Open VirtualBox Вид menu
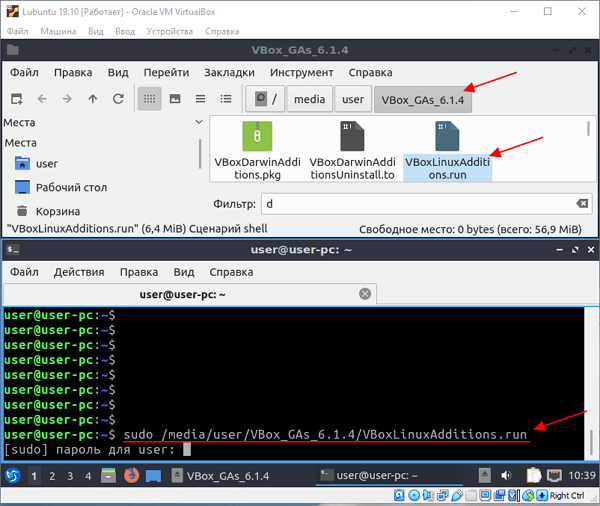 pos(96,31)
